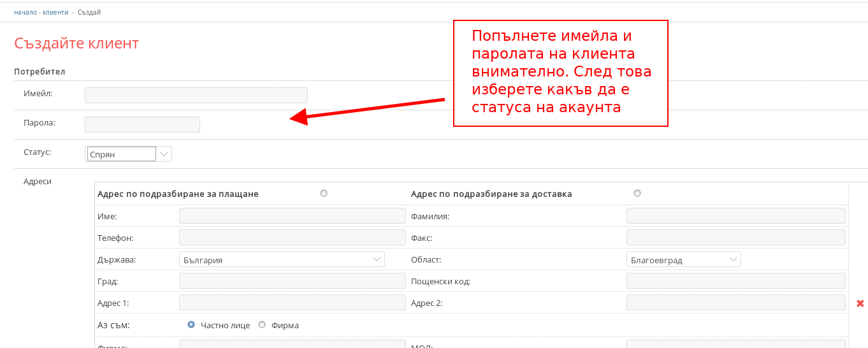The height and width of the screenshot is (348, 868).
Task: Open the Статус dropdown showing Спрян
Action: [129, 154]
